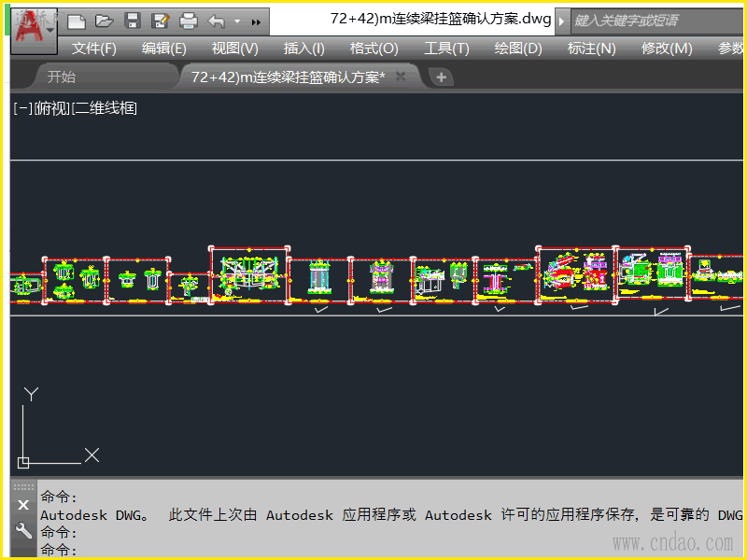Open the 俯视 view controls menu
This screenshot has height=560, width=747.
tap(52, 108)
